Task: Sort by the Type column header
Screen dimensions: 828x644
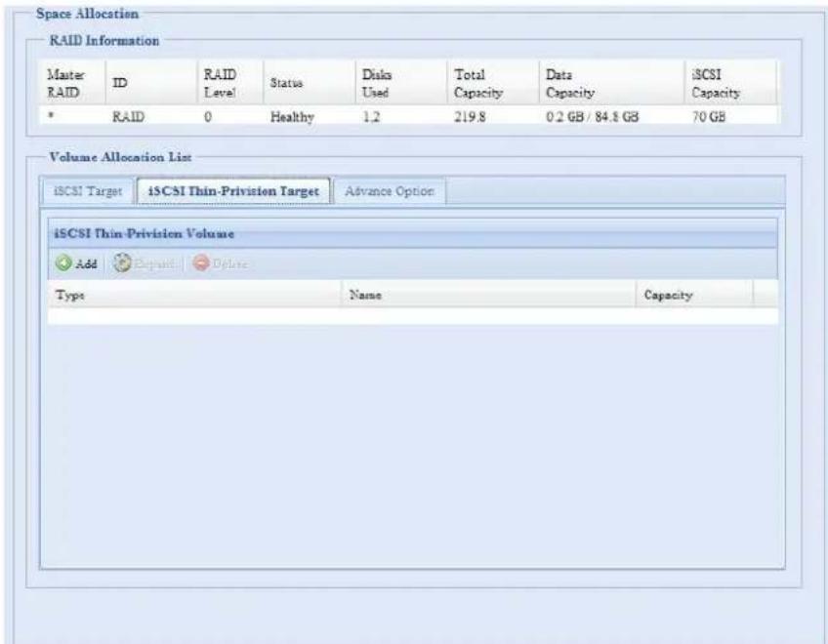Action: 194,295
